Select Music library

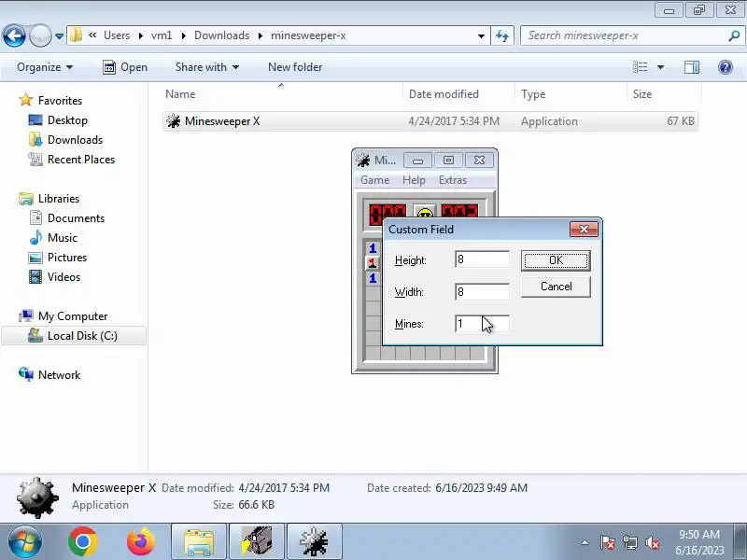click(62, 238)
